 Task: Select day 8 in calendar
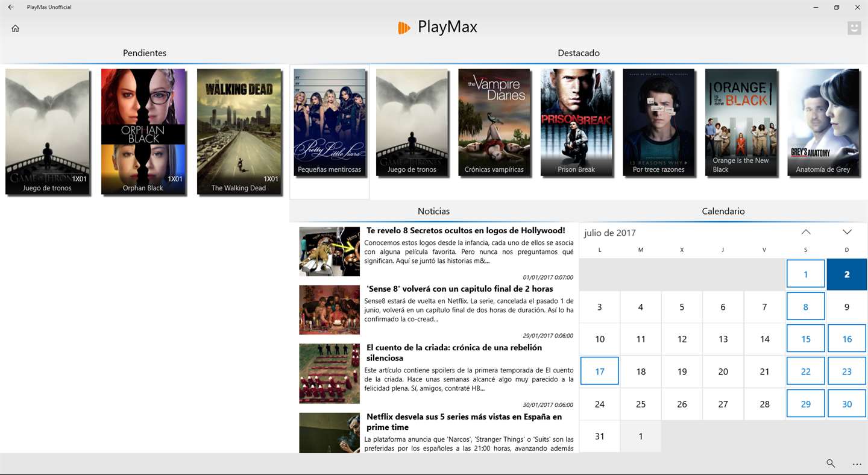click(x=806, y=306)
